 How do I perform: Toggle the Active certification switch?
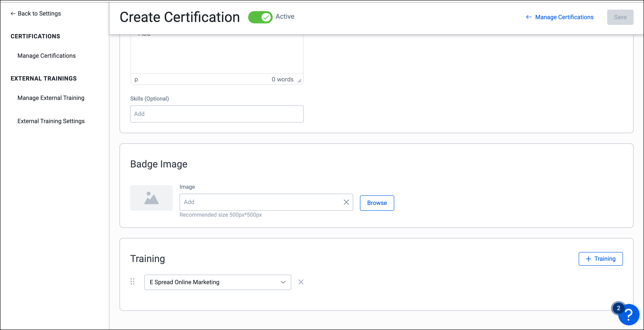pos(260,17)
